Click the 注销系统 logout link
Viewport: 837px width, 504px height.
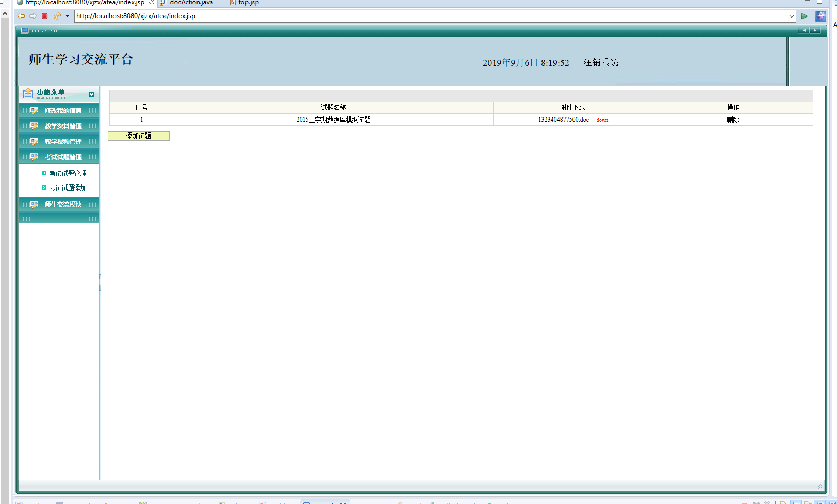tap(601, 62)
